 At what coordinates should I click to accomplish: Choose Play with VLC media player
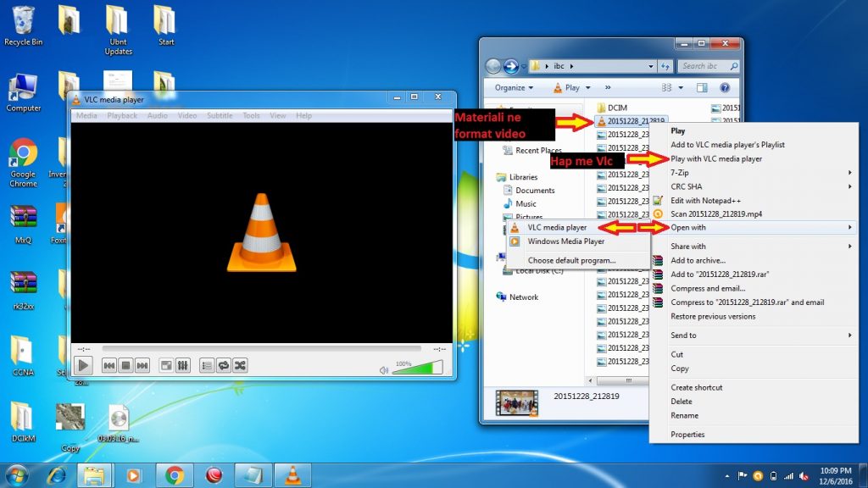pyautogui.click(x=754, y=158)
